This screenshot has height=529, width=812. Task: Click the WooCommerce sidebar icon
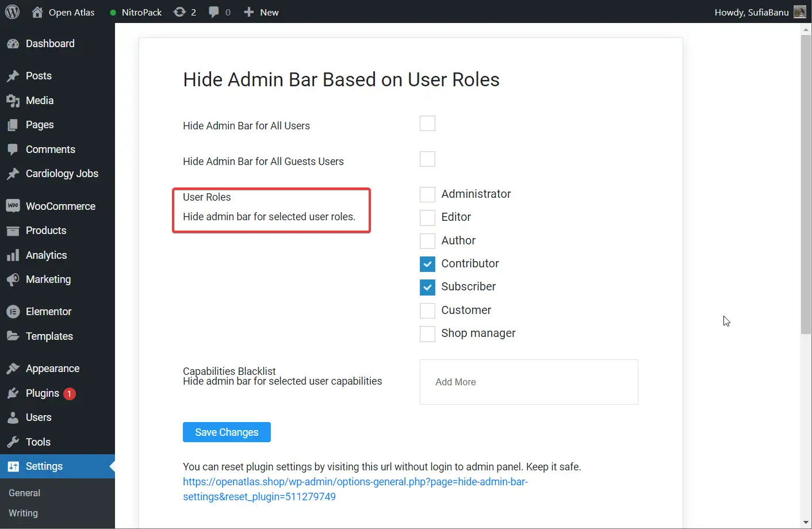pos(13,206)
